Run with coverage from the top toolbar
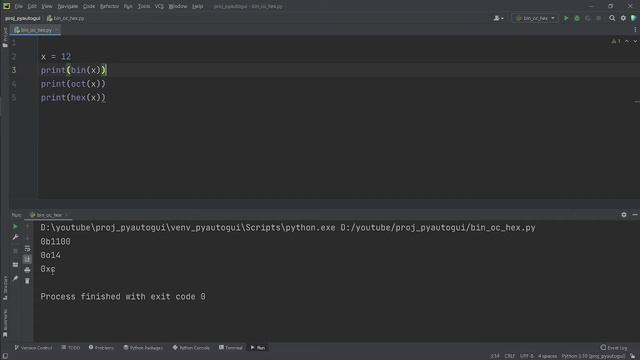 [x=588, y=18]
